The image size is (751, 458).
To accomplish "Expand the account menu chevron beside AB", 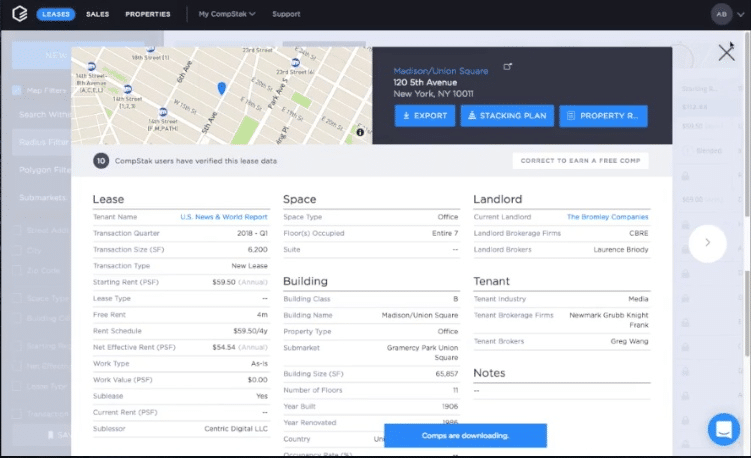I will [740, 14].
